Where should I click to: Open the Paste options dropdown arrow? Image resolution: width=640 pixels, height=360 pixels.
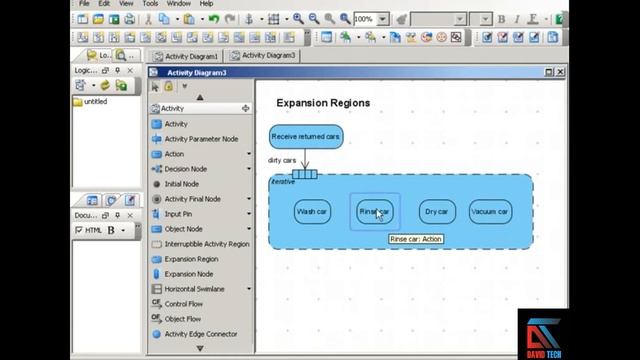pyautogui.click(x=202, y=19)
